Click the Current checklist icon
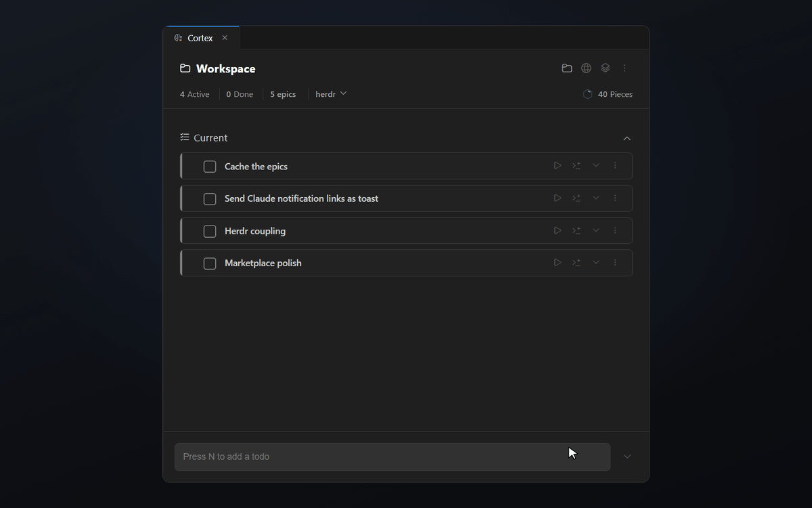The height and width of the screenshot is (508, 812). 185,137
